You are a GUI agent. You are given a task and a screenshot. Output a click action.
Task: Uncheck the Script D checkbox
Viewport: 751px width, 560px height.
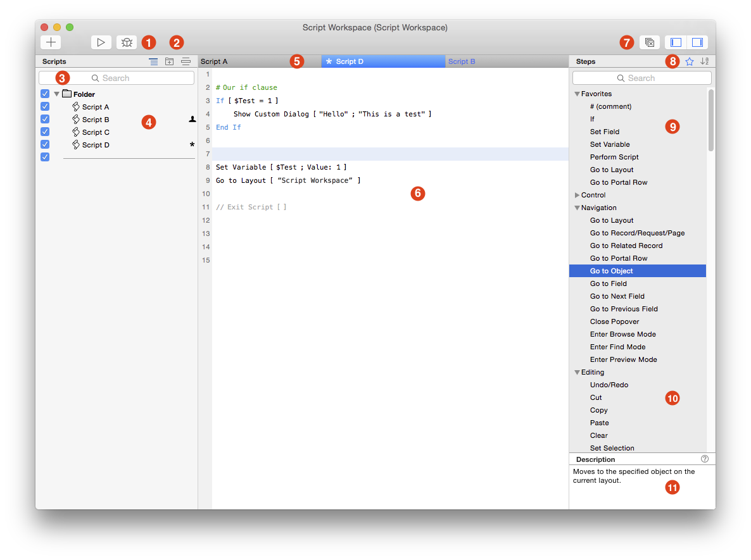pyautogui.click(x=45, y=144)
